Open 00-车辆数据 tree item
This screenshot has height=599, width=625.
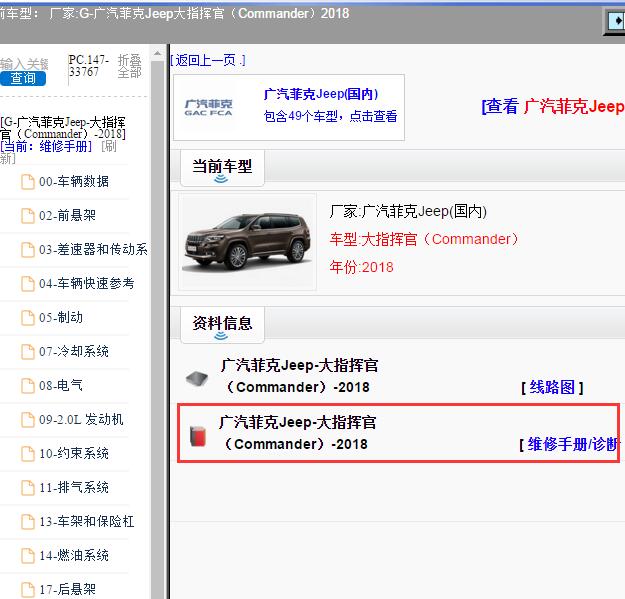tap(74, 182)
